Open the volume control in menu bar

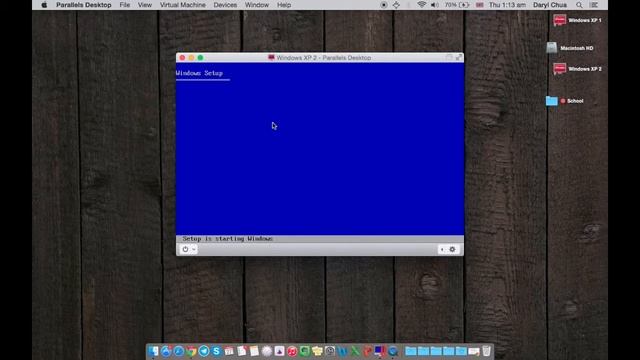coord(435,5)
